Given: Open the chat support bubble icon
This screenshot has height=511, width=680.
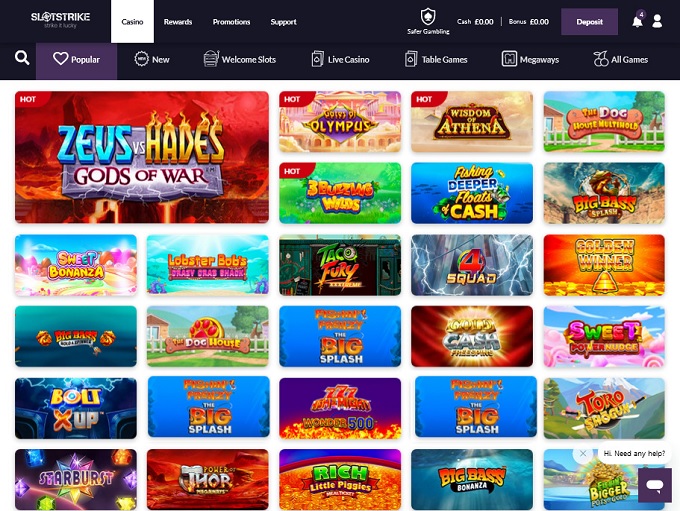Looking at the screenshot, I should (x=654, y=485).
